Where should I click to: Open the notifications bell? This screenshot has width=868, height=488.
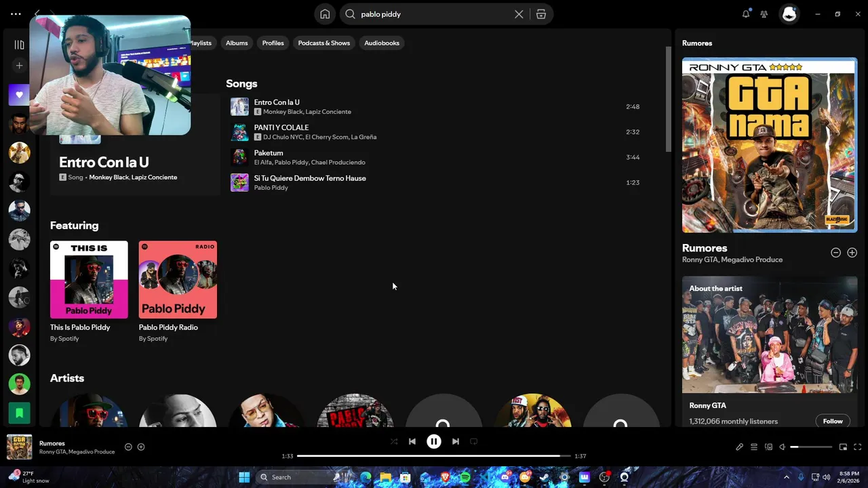coord(746,14)
